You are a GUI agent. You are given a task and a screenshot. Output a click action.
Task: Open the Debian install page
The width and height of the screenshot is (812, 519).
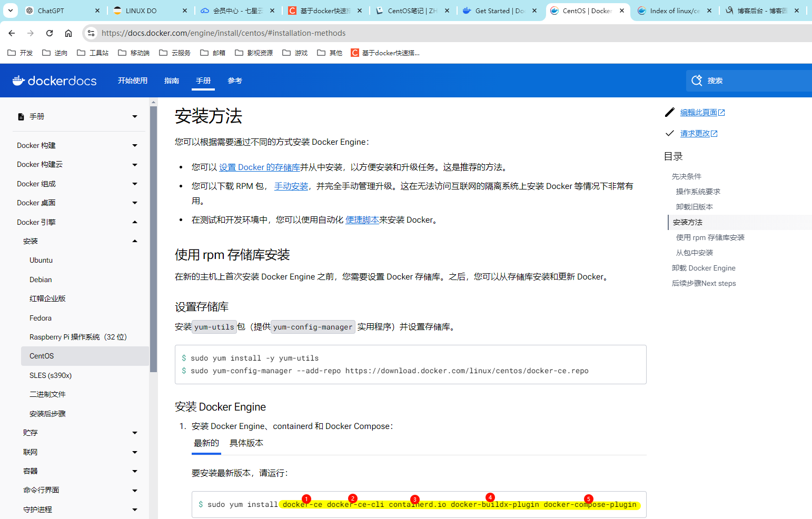(41, 280)
